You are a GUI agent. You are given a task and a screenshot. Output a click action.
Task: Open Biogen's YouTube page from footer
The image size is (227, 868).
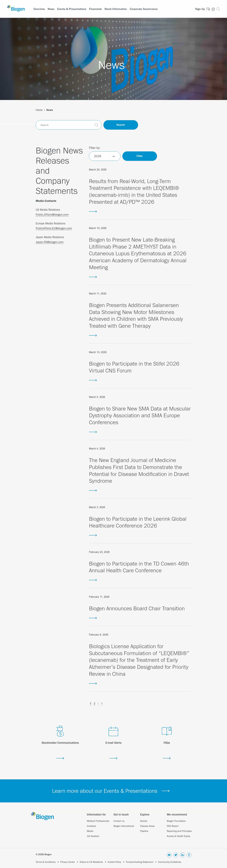[169, 855]
